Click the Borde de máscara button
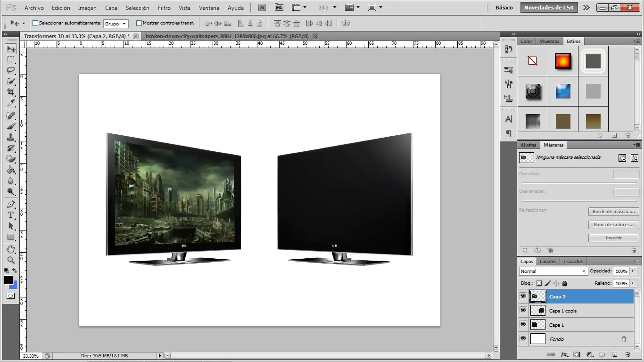The image size is (644, 362). click(x=614, y=211)
